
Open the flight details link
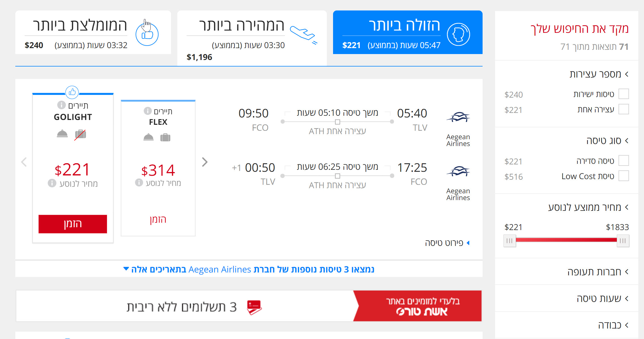coord(447,243)
